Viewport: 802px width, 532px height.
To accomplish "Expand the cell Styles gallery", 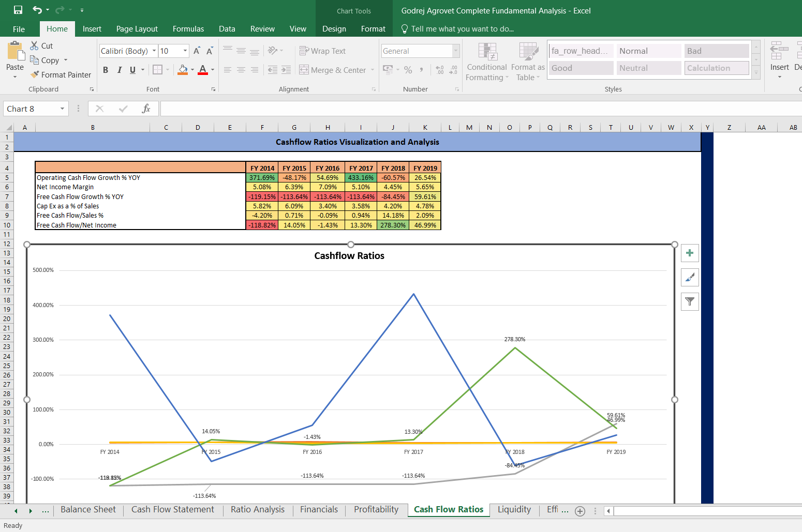I will (x=756, y=73).
